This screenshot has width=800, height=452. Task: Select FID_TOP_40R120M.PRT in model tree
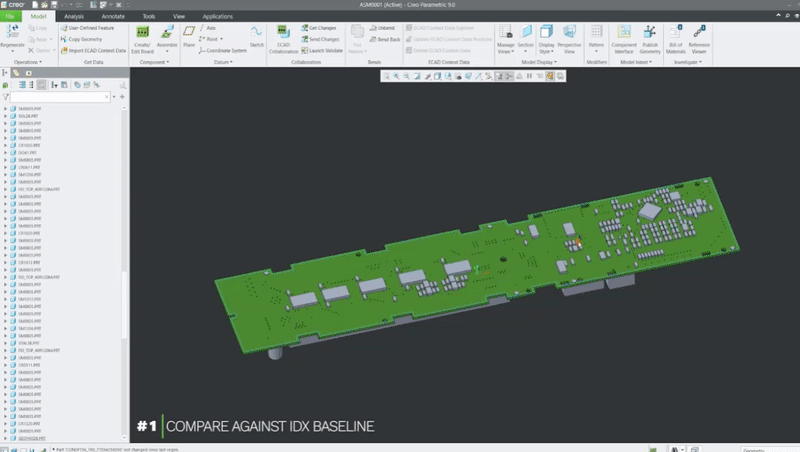(40, 189)
